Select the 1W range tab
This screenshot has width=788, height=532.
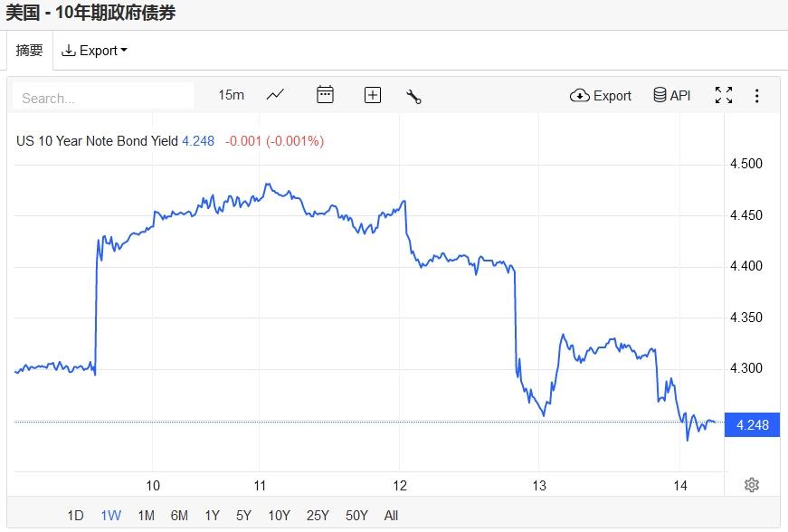110,516
